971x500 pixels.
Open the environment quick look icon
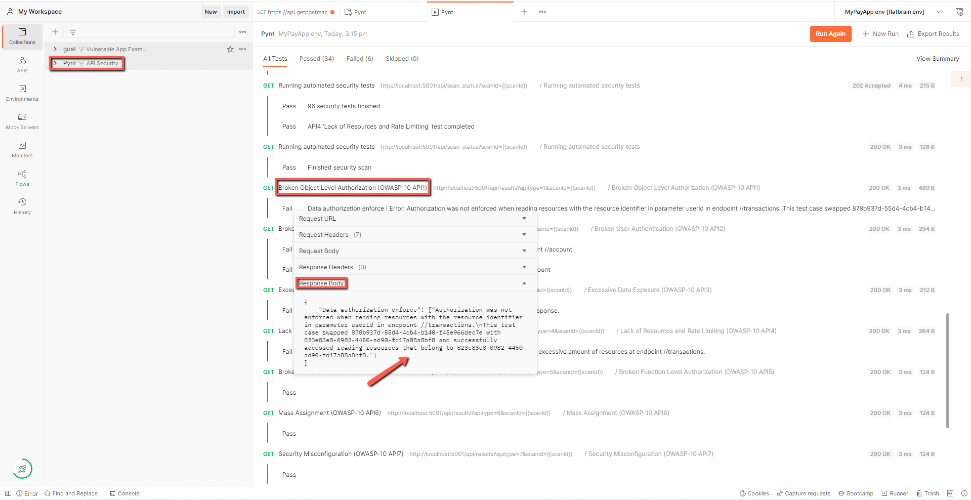coord(957,12)
